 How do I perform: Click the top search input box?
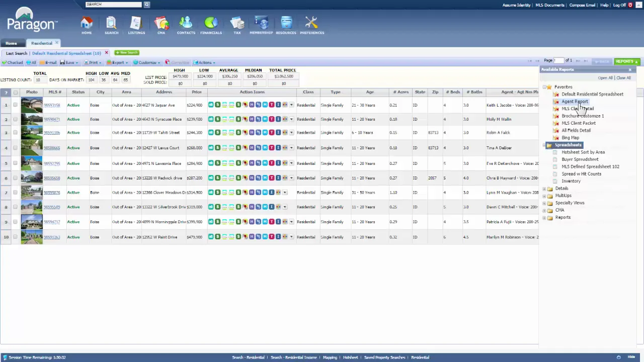pyautogui.click(x=114, y=5)
